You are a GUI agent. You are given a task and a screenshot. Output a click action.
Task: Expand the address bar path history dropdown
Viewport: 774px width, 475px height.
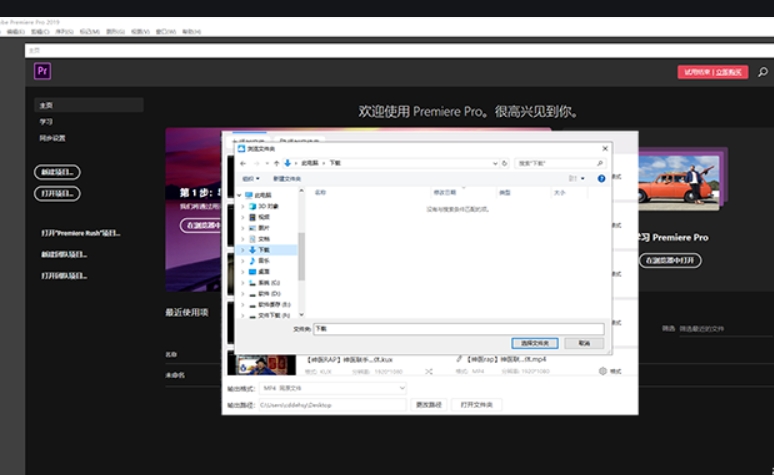pos(495,163)
